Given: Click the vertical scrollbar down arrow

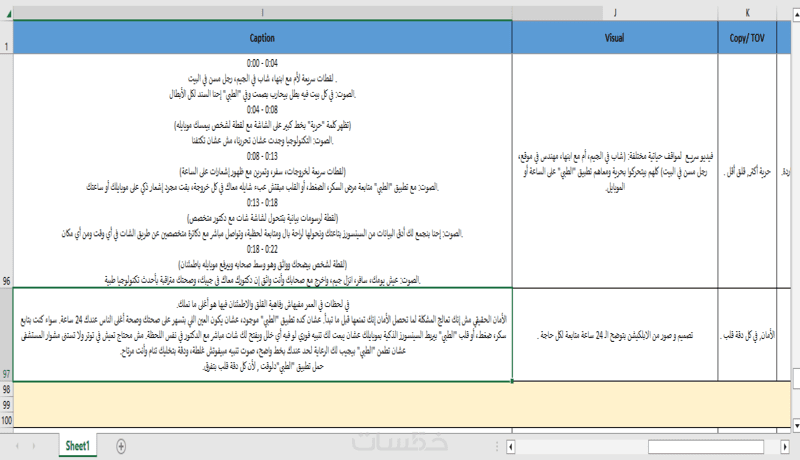Looking at the screenshot, I should (796, 425).
